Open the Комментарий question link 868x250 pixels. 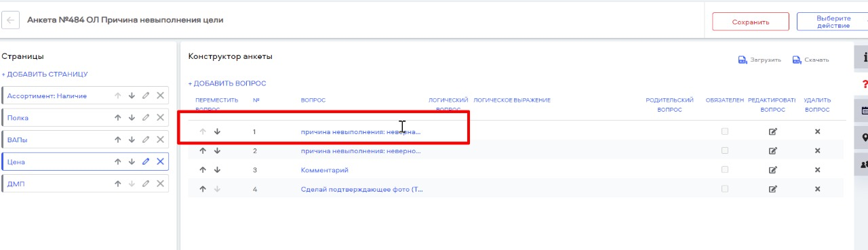coord(324,170)
